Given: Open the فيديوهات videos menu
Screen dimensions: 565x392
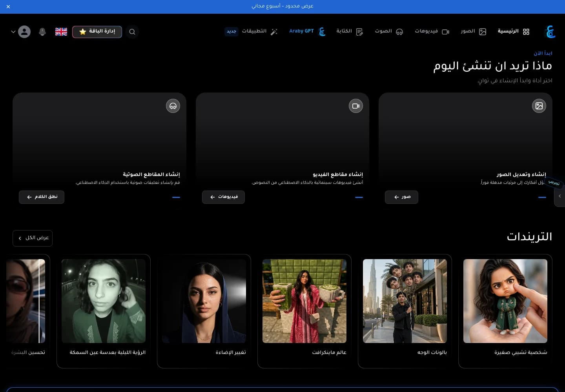Looking at the screenshot, I should [x=432, y=31].
